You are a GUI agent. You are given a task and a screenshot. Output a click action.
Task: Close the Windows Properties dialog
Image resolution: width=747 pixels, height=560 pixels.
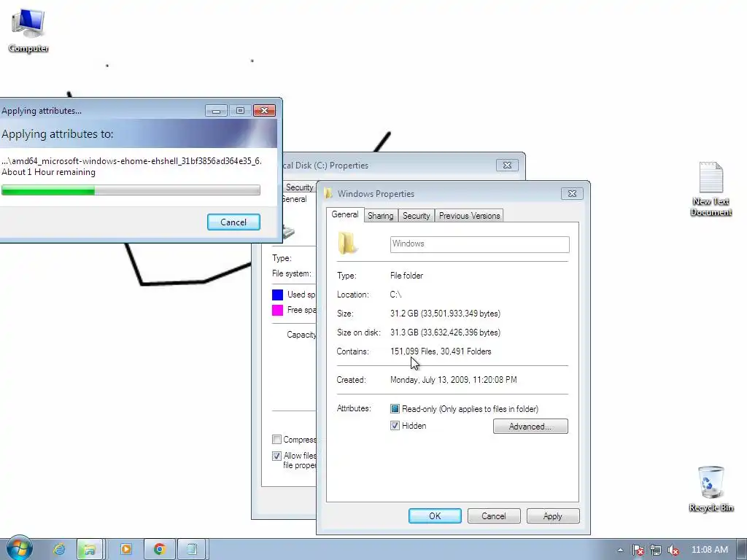[x=572, y=193]
